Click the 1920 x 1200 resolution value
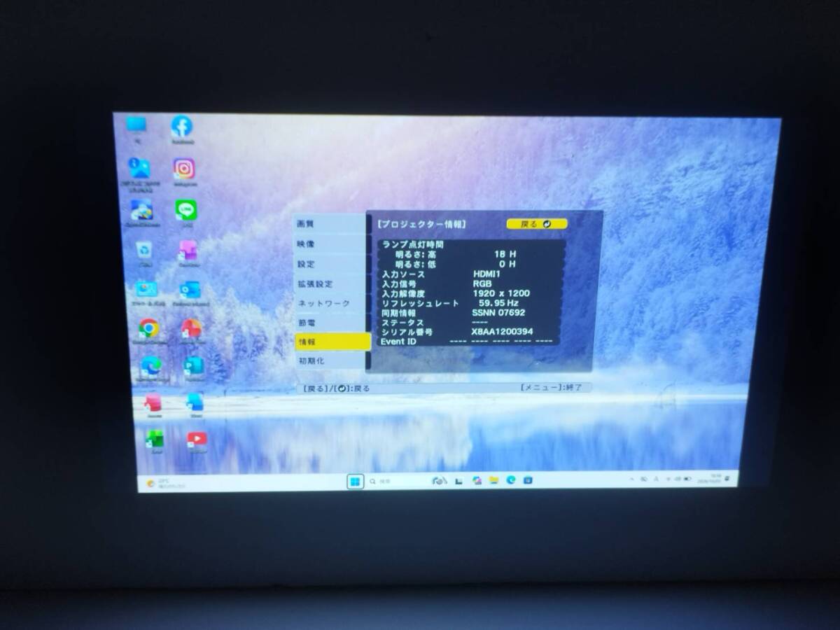This screenshot has width=840, height=630. [x=500, y=293]
